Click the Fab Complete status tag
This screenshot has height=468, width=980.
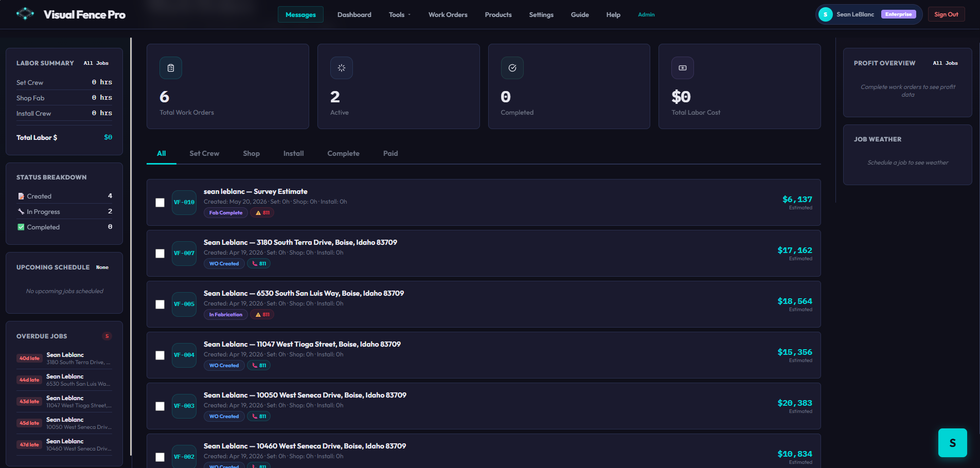pyautogui.click(x=226, y=213)
